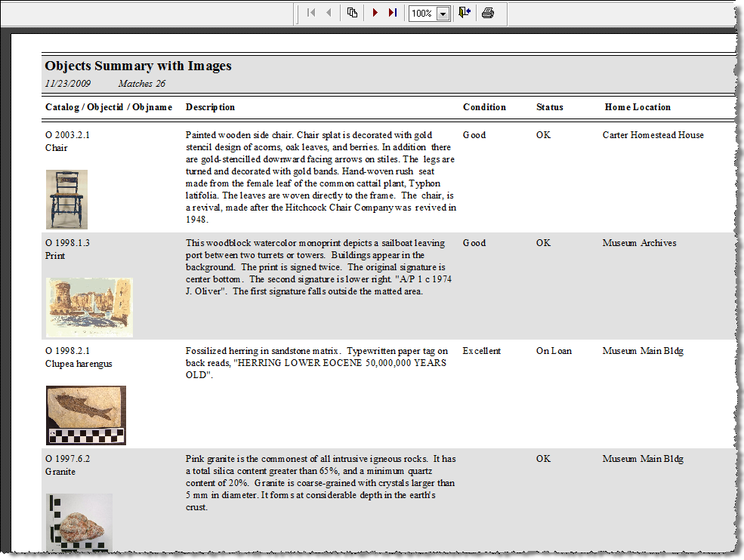
Task: Exit the report preview via the door icon
Action: click(465, 12)
